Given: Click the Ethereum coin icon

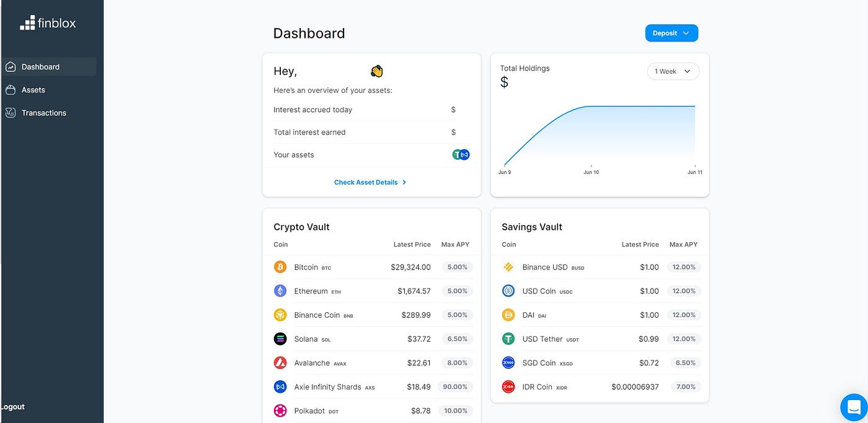Looking at the screenshot, I should coord(280,291).
